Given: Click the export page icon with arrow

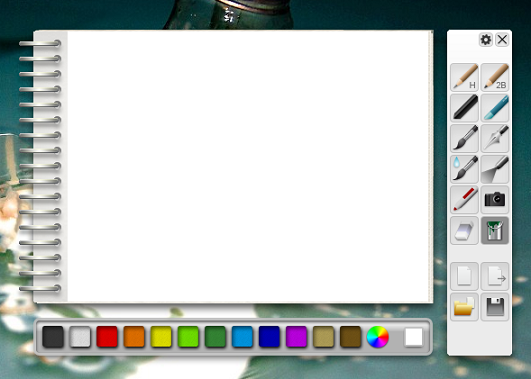Looking at the screenshot, I should [x=495, y=276].
